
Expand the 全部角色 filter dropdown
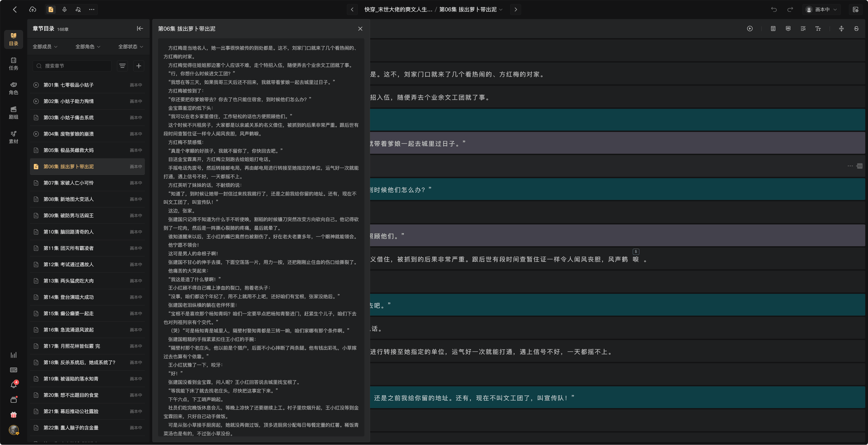coord(88,47)
